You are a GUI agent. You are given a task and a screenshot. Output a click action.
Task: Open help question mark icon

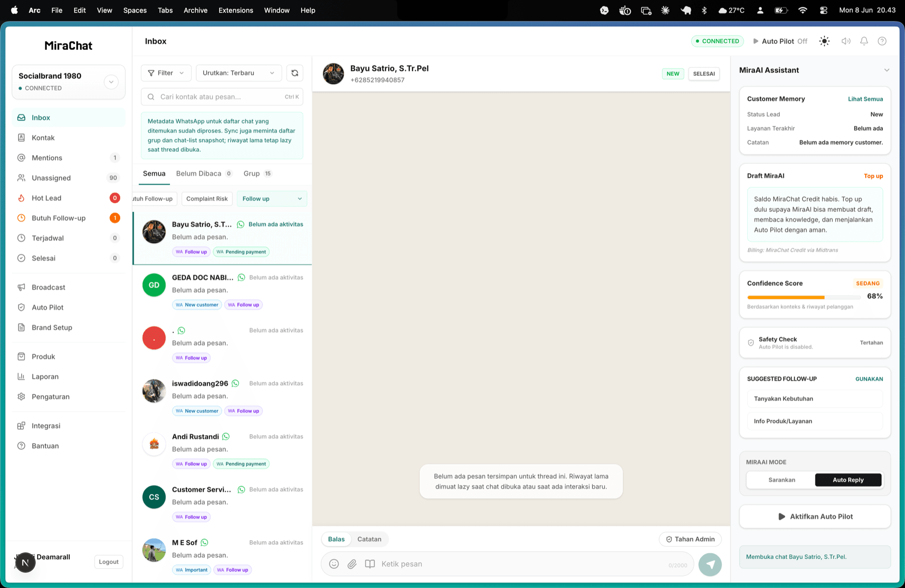882,41
